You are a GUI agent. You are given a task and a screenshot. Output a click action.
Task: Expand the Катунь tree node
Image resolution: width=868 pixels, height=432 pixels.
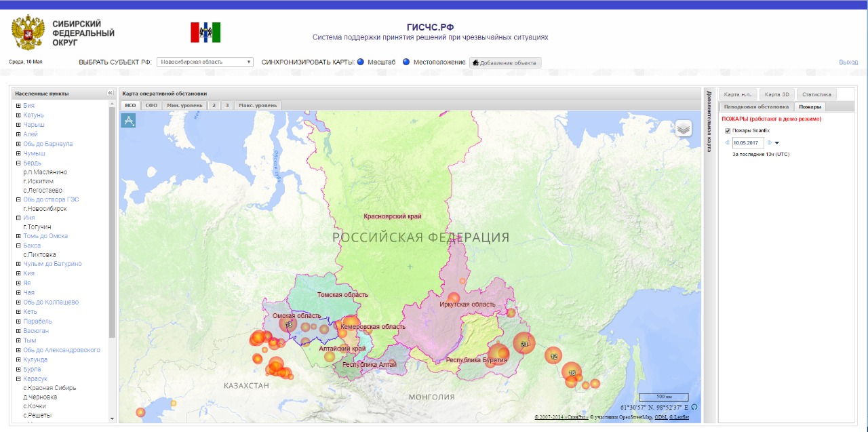18,115
